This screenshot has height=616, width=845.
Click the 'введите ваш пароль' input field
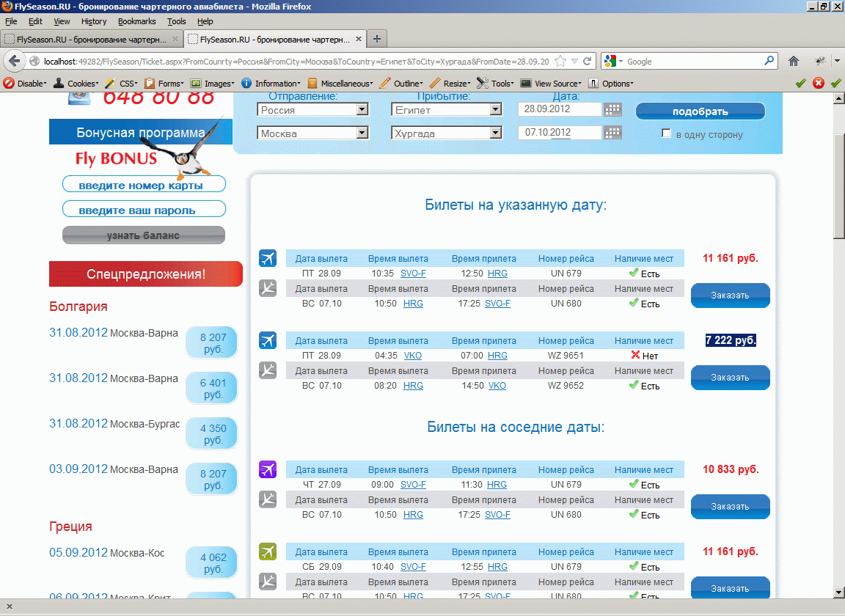pos(144,209)
